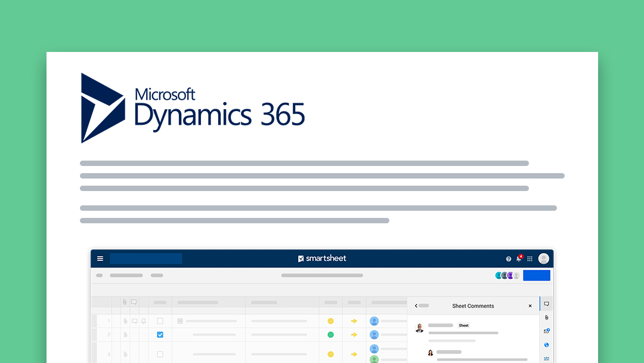Open Conversations icon in right rail
Screen dimensions: 644x363
547,304
